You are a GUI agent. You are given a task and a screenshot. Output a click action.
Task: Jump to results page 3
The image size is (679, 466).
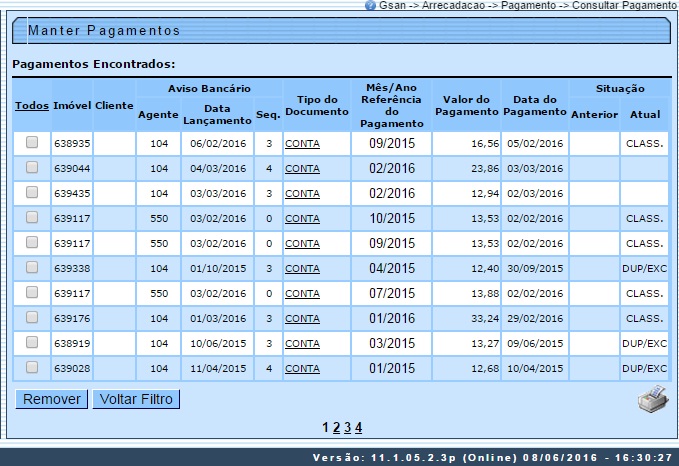[347, 427]
